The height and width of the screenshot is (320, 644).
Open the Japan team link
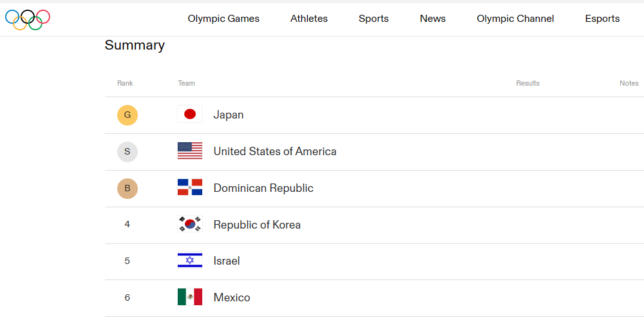[229, 115]
